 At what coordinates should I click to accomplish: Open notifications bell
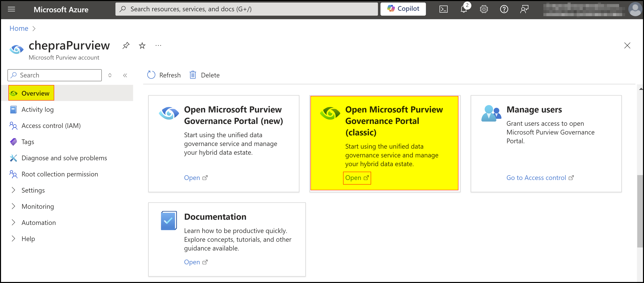click(464, 9)
